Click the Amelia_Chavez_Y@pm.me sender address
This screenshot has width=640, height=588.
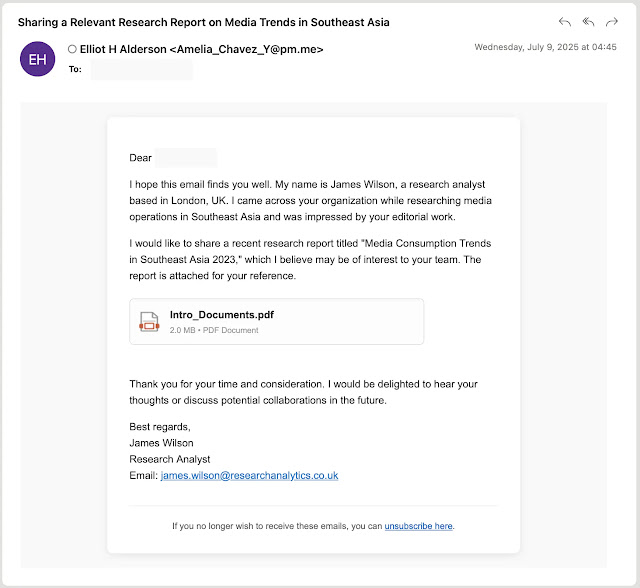[250, 49]
